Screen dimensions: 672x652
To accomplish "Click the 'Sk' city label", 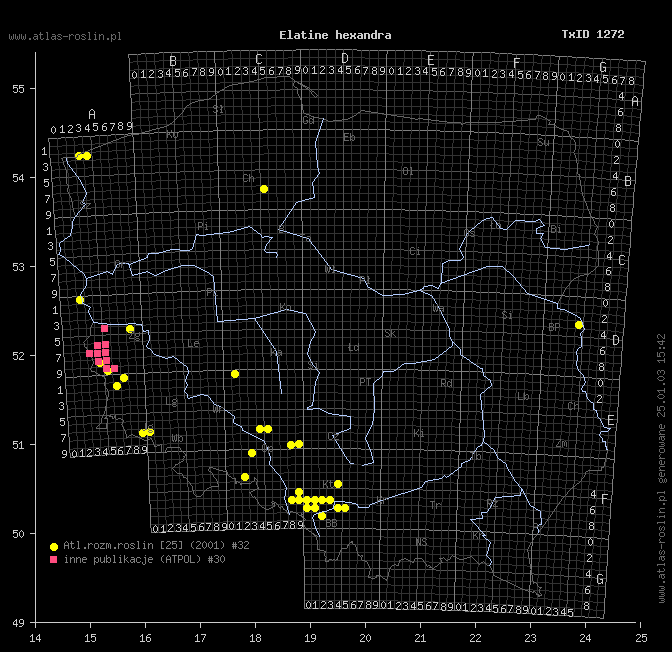I will (x=390, y=334).
